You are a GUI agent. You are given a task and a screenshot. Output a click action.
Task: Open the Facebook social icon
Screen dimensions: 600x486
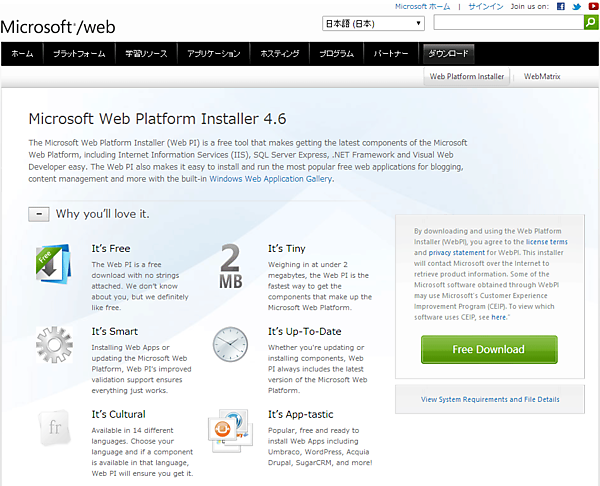(x=560, y=6)
